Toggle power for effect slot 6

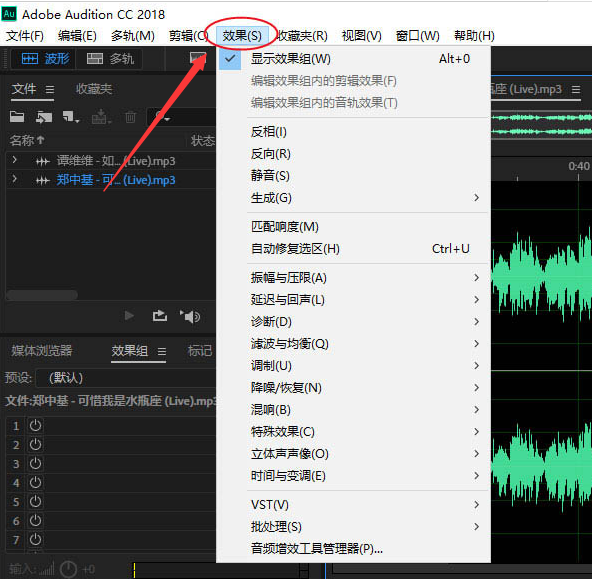pyautogui.click(x=35, y=520)
